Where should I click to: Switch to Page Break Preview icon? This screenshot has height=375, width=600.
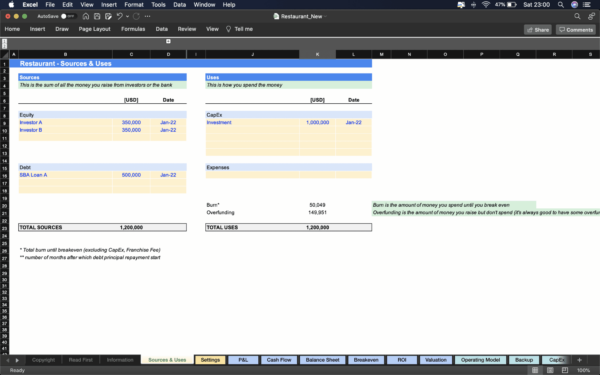click(565, 370)
